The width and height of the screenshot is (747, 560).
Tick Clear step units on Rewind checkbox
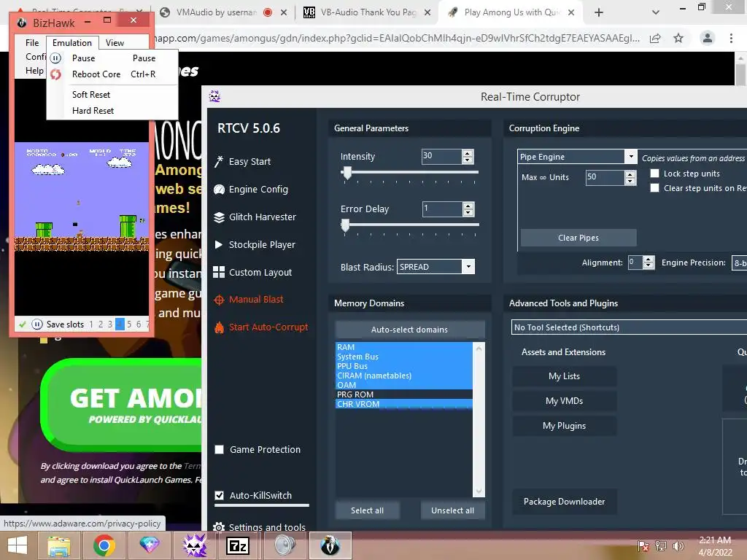[655, 188]
